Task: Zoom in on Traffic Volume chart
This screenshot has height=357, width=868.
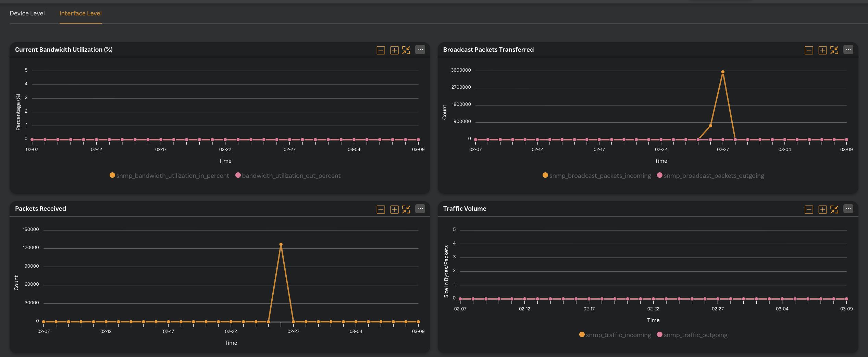Action: click(x=822, y=209)
